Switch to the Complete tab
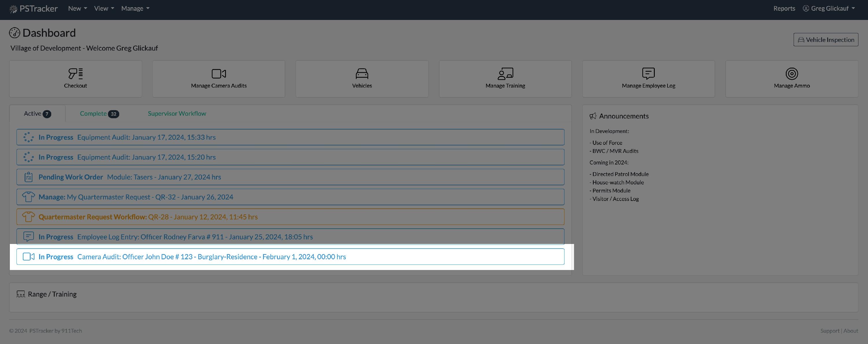Image resolution: width=868 pixels, height=344 pixels. tap(100, 113)
